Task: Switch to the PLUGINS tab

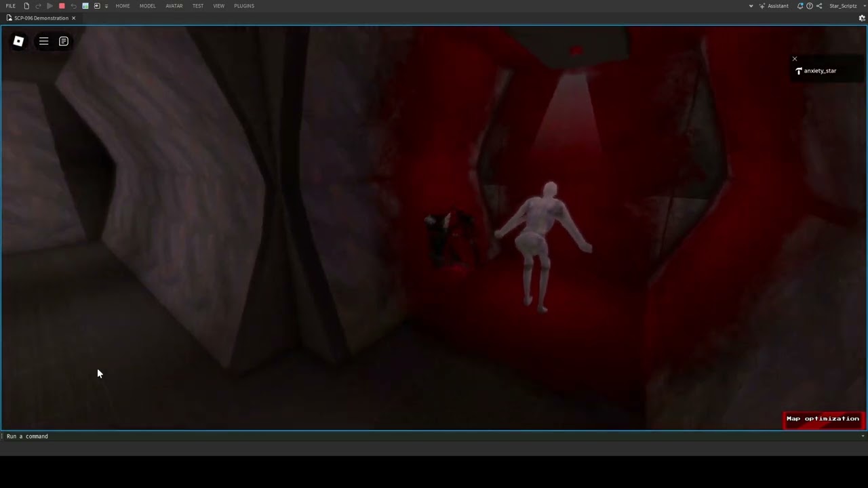Action: (x=244, y=6)
